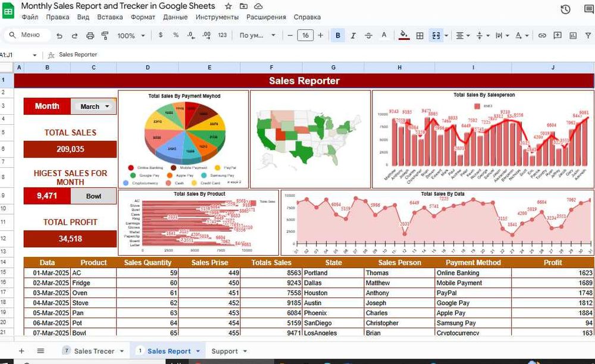Click the Меню search box

pyautogui.click(x=27, y=35)
